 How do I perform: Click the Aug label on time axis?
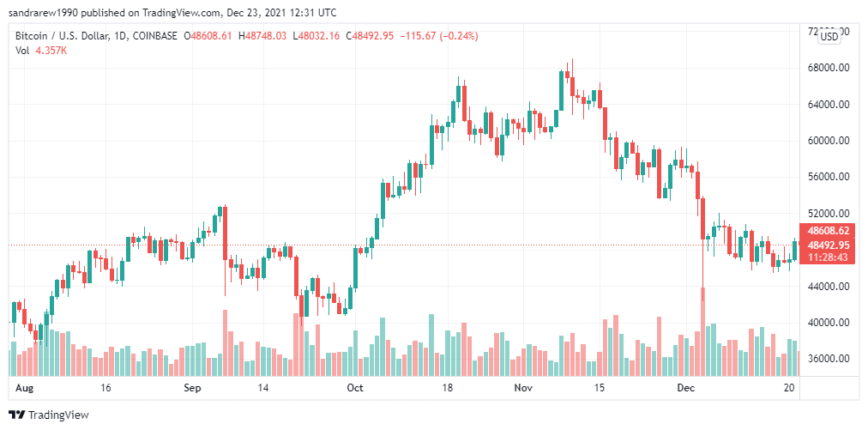click(x=24, y=388)
